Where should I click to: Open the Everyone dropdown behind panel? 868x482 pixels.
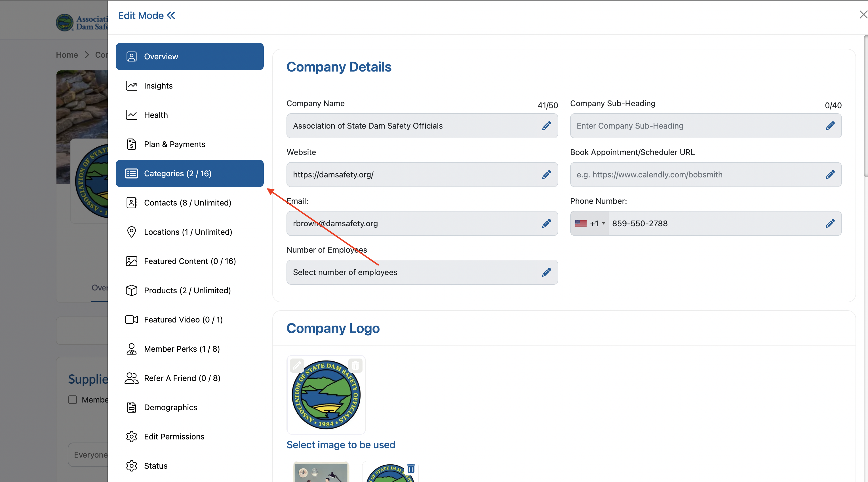pos(88,455)
